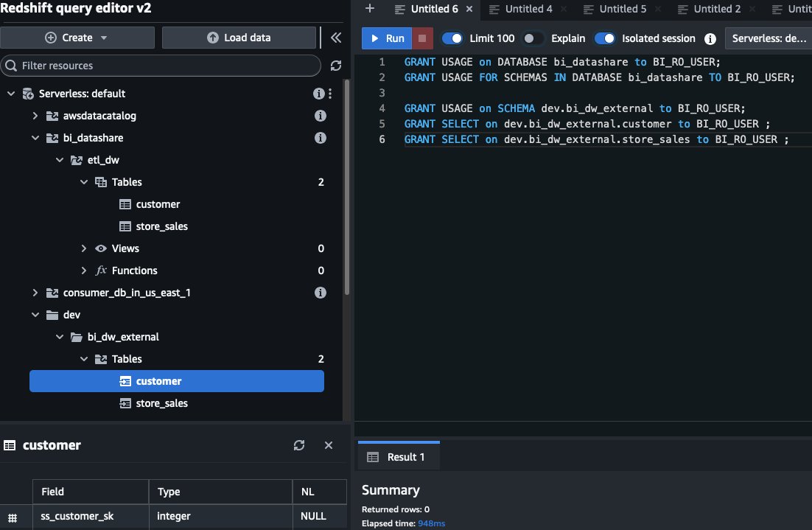Open the Serverless: default three-dot menu
The image size is (812, 530).
330,94
